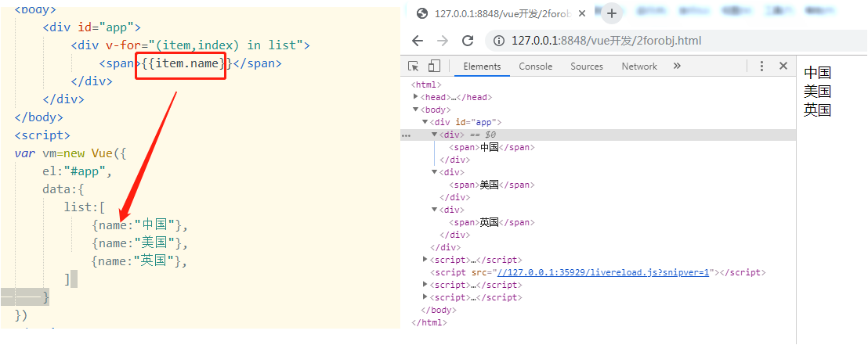
Task: Click the div id="app" line in editor
Action: pos(92,27)
